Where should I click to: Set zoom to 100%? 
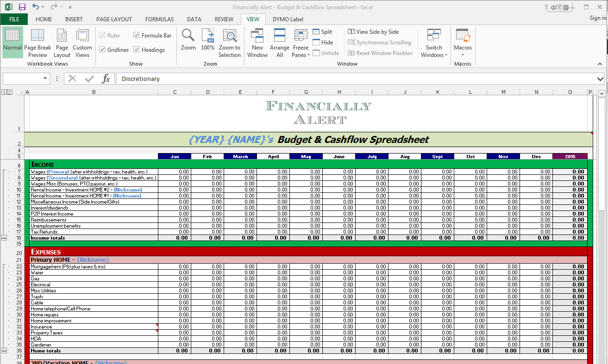tap(208, 39)
